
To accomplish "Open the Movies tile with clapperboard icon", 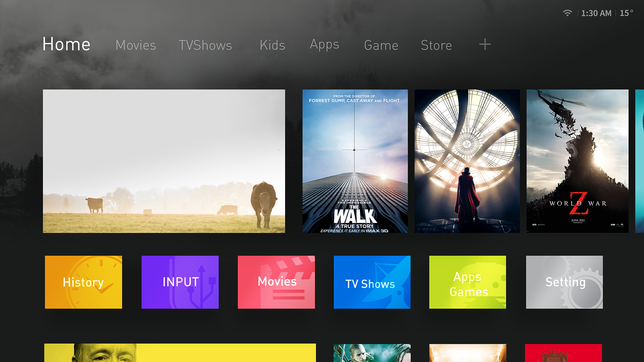I will [x=276, y=282].
